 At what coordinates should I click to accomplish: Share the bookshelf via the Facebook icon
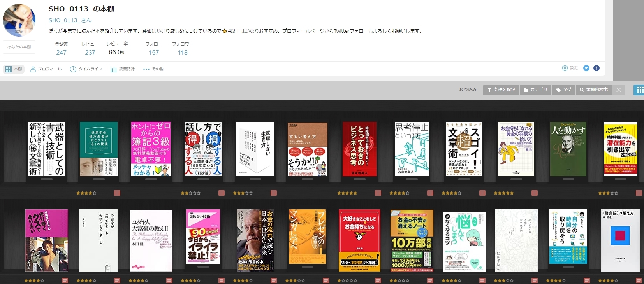pos(596,68)
